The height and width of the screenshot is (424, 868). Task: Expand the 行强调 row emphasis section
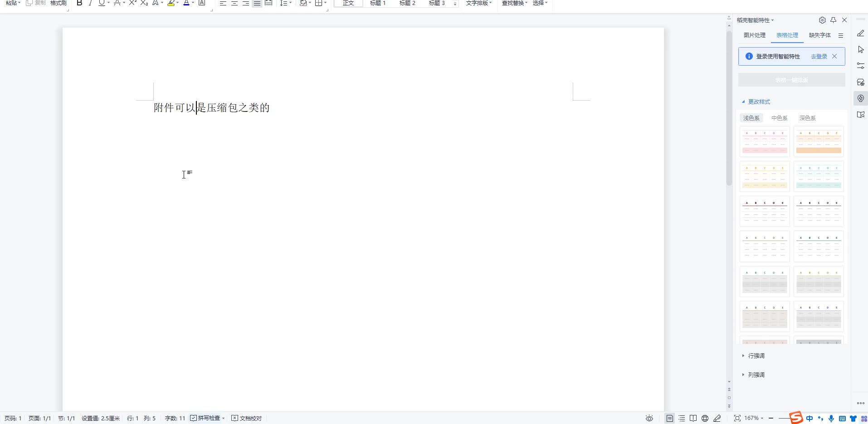click(753, 356)
